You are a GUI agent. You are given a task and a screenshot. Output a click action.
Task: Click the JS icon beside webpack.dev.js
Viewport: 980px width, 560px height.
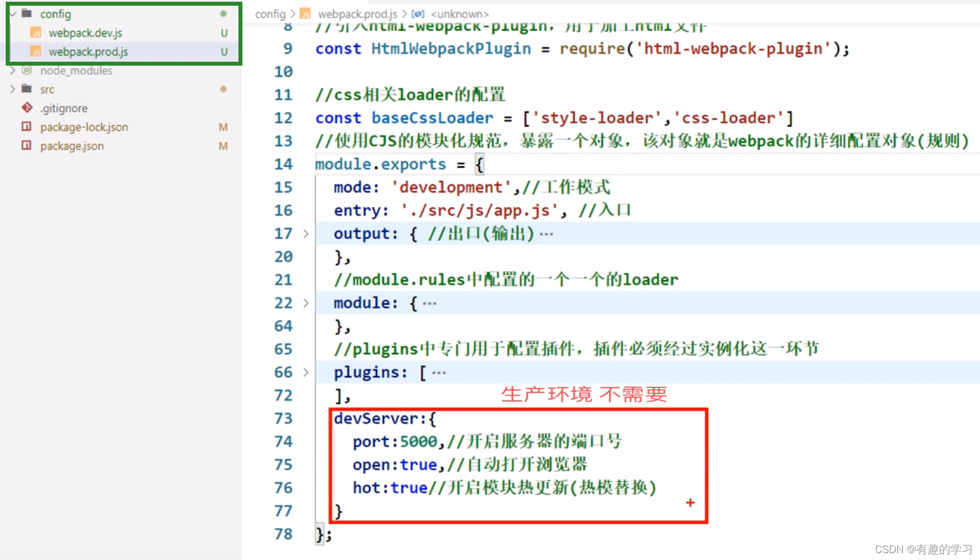[36, 33]
